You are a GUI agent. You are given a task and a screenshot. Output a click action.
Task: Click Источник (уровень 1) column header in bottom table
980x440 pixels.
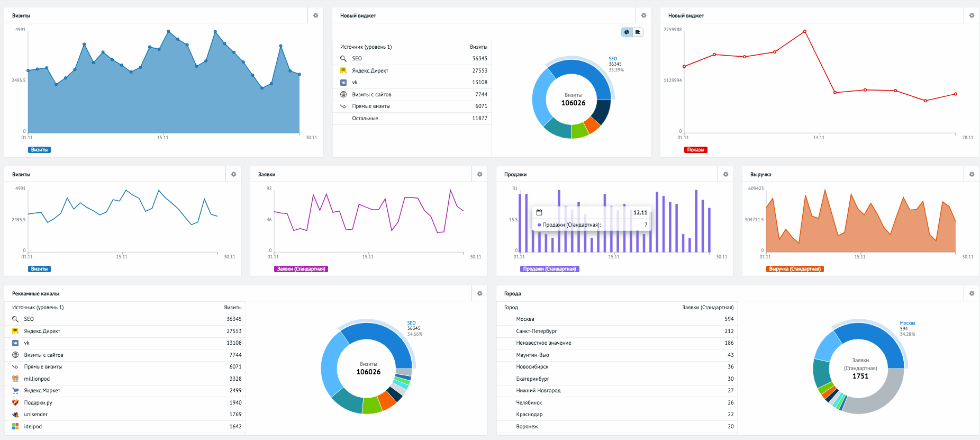(38, 307)
